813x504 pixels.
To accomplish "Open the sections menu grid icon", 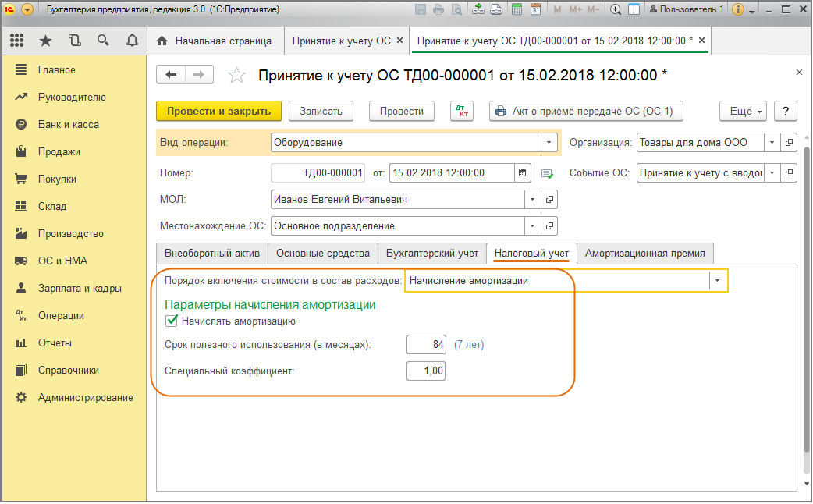I will [x=16, y=41].
